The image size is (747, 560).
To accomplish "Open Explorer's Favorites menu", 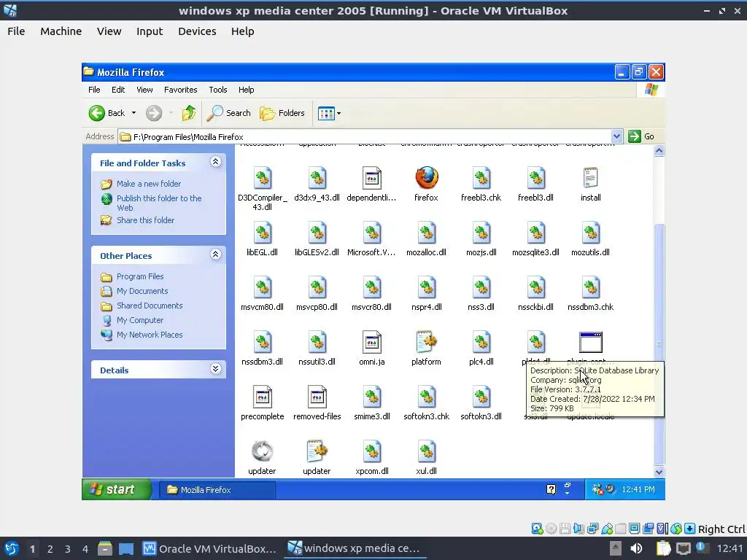I will click(181, 90).
